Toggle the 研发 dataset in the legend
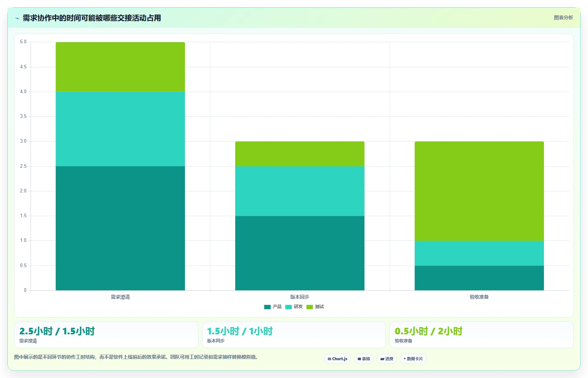 click(294, 307)
